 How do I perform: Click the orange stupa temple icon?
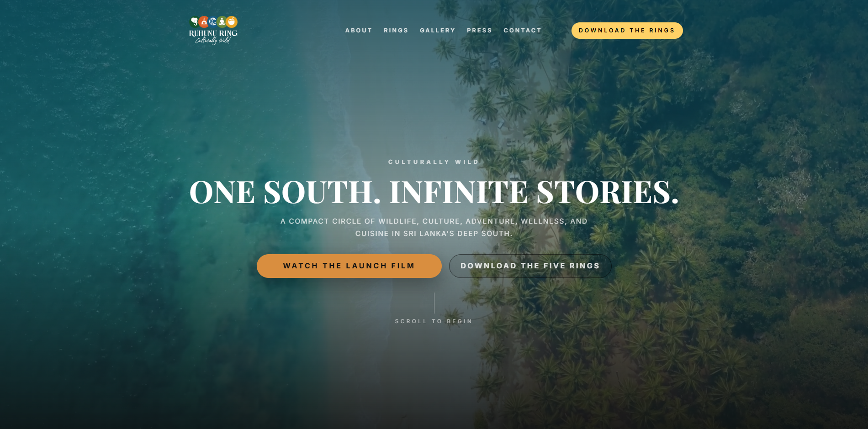tap(204, 21)
